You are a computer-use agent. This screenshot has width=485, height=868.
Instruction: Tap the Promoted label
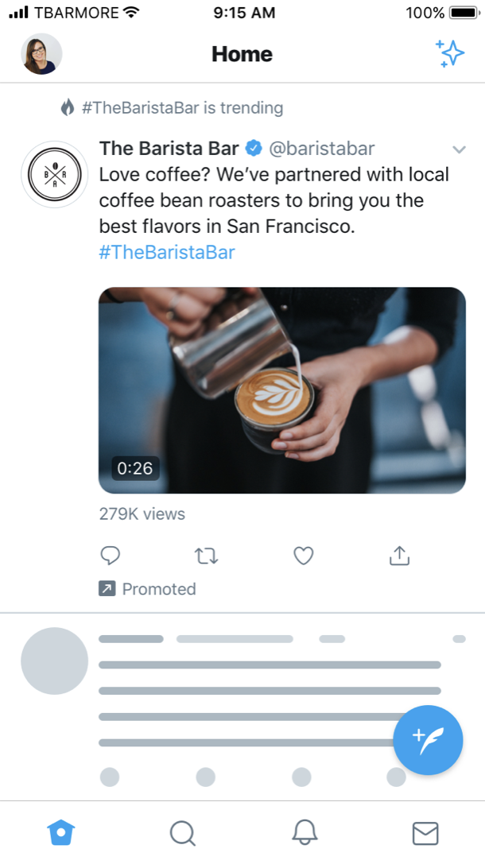[x=158, y=589]
